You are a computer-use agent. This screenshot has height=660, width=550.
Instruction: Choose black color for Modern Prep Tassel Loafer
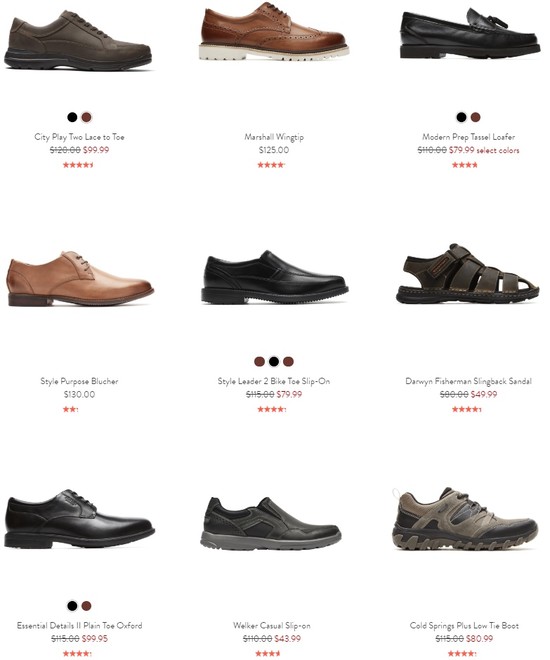pyautogui.click(x=461, y=117)
